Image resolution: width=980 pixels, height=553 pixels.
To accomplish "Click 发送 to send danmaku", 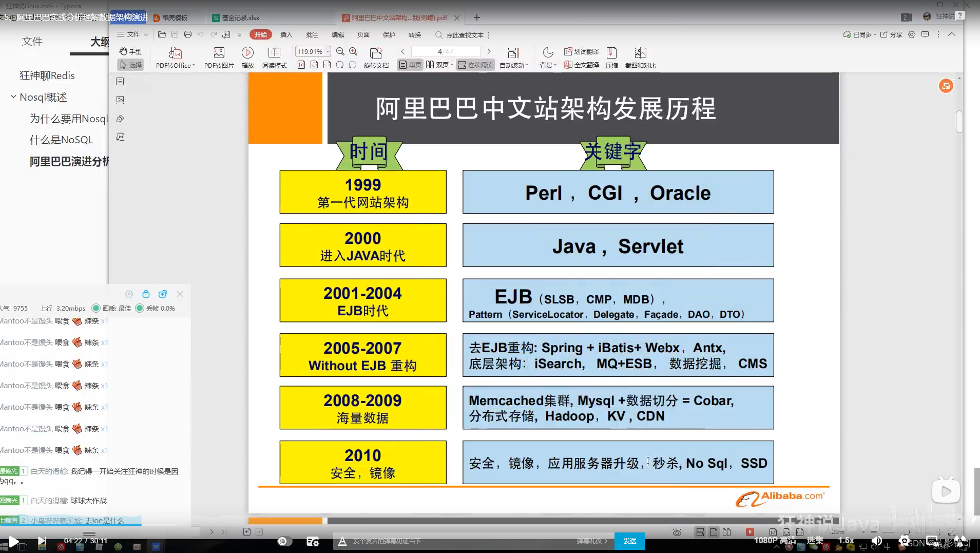I will [630, 541].
